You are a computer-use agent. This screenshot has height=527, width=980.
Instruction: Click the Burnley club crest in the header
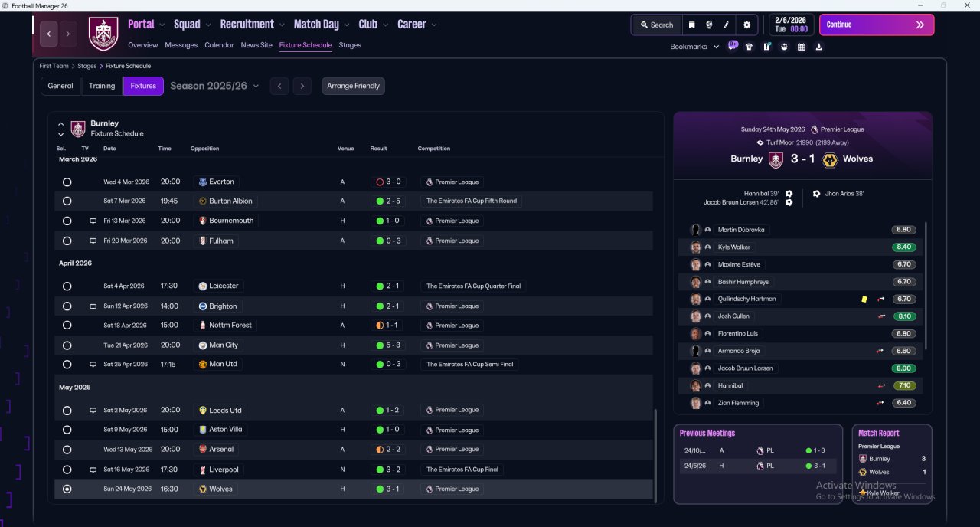click(103, 34)
